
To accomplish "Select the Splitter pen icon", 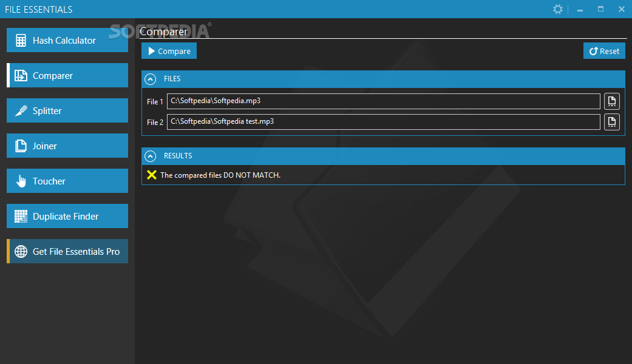I will 21,111.
